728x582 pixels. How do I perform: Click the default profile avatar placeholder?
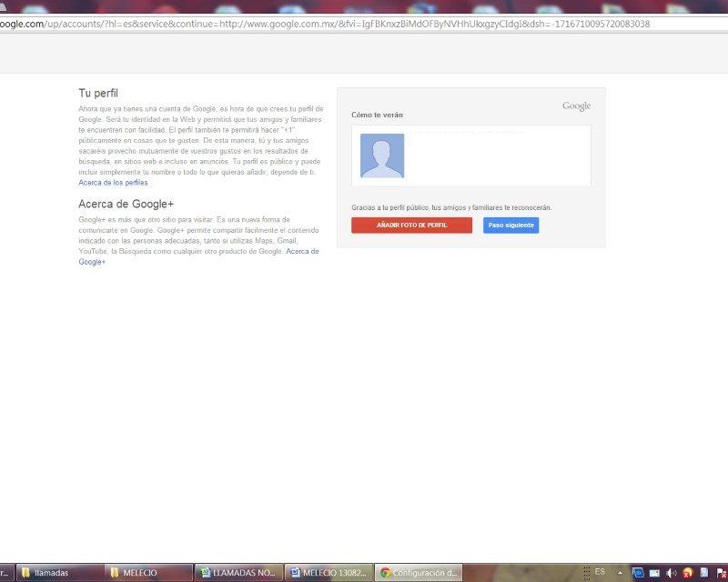382,156
